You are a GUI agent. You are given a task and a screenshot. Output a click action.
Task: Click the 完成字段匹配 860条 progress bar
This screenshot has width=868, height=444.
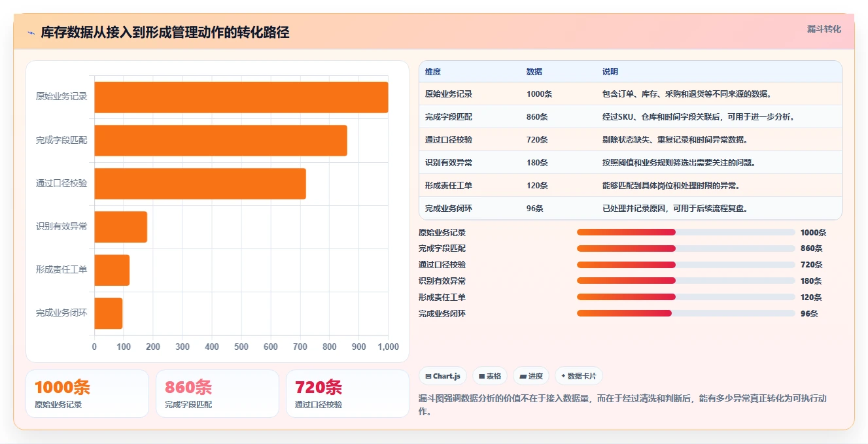point(686,248)
